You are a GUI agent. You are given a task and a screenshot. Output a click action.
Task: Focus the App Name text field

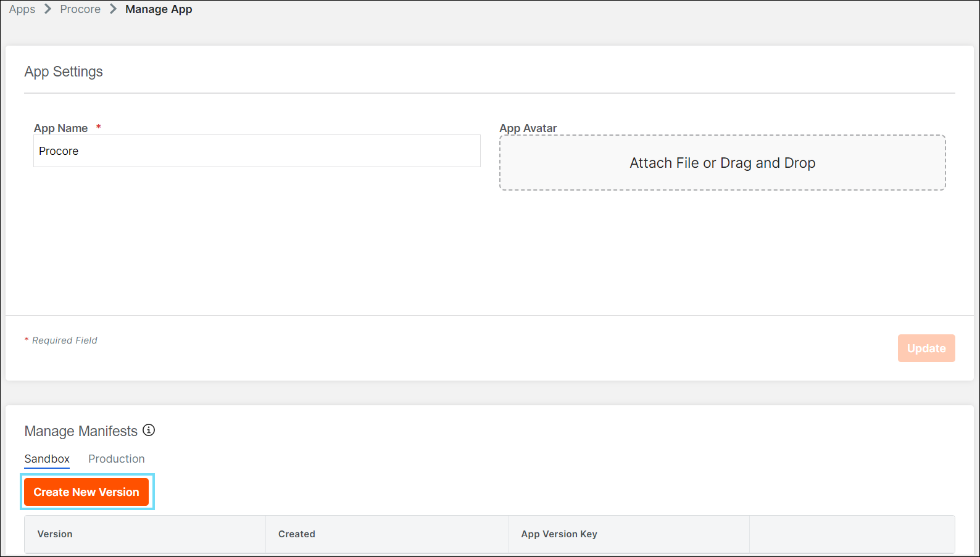[257, 151]
